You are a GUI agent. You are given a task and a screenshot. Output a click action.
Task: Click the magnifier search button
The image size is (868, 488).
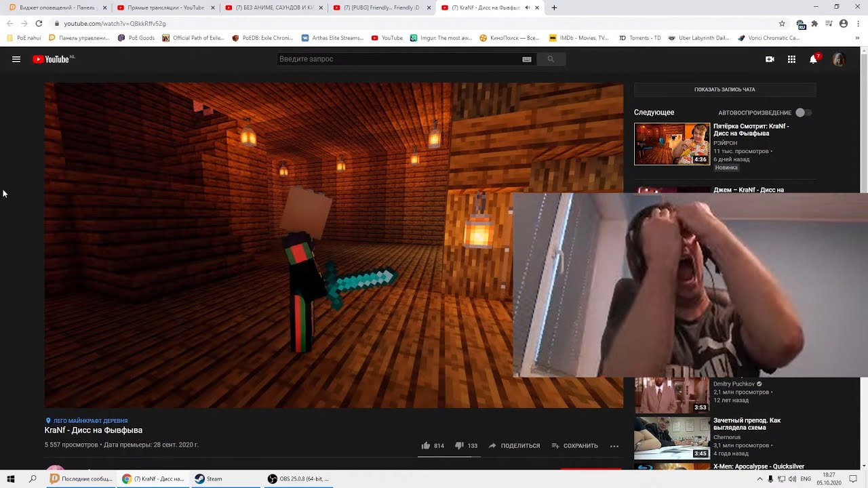pos(551,59)
